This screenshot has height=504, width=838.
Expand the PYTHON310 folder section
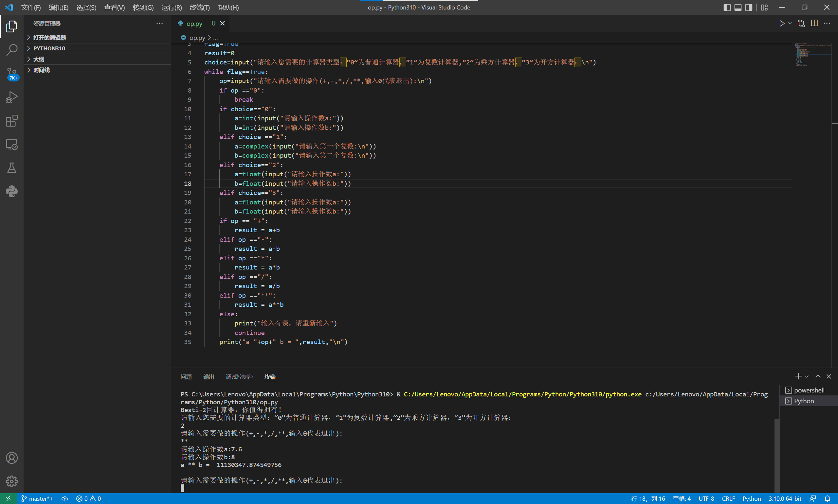(x=49, y=48)
